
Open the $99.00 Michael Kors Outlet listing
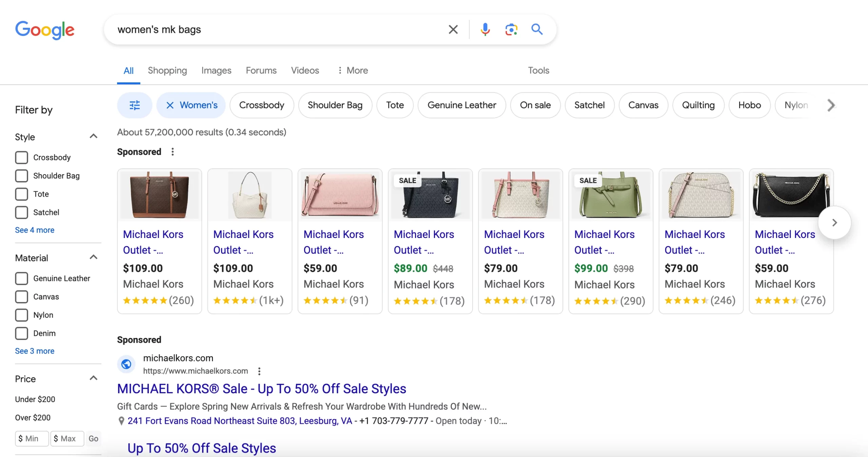611,241
